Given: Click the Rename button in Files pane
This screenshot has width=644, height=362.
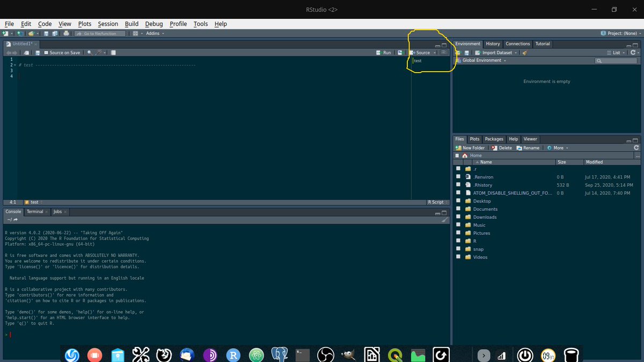Looking at the screenshot, I should (528, 147).
